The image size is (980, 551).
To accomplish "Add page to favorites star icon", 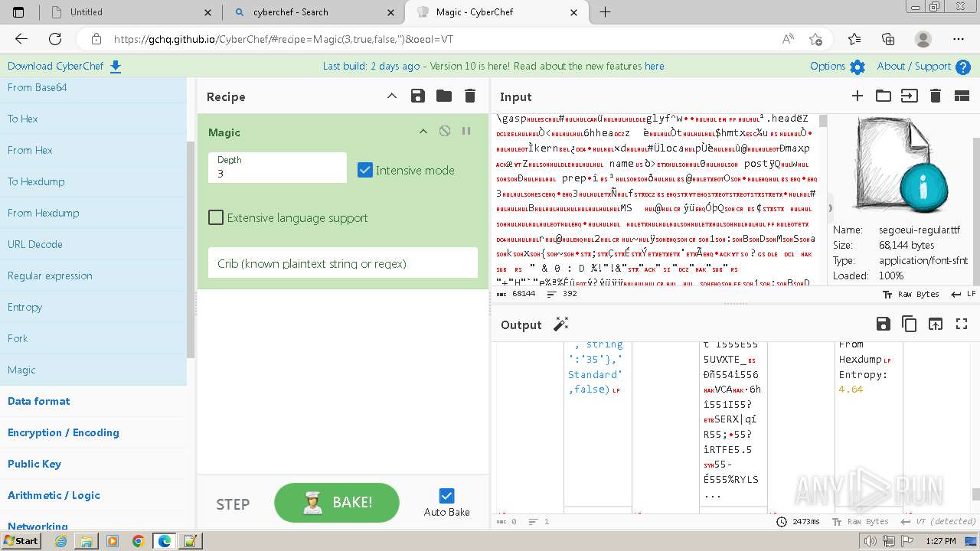I will [816, 39].
